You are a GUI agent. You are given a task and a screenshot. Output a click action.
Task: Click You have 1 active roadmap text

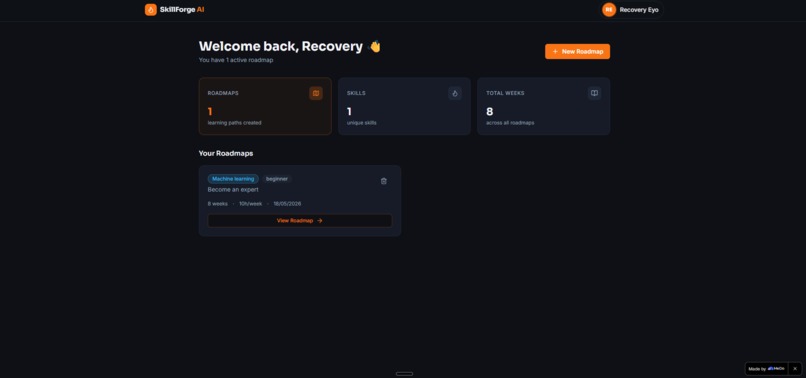(x=236, y=60)
